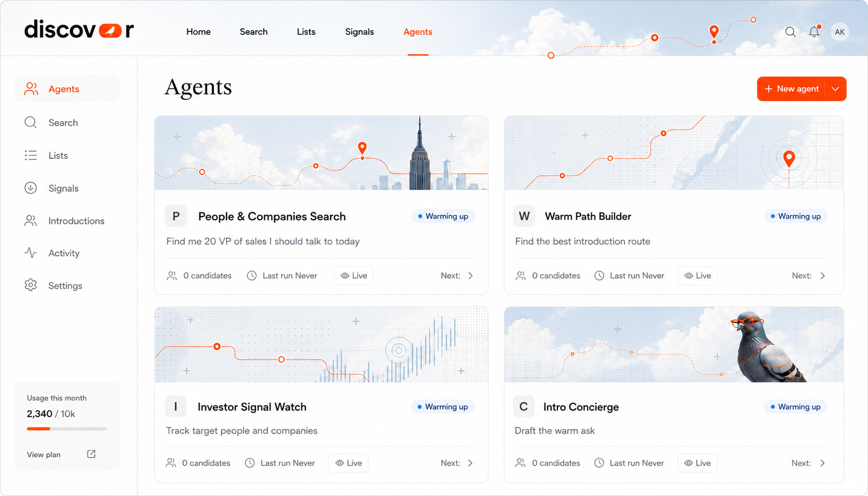Click candidates icon on Intro Concierge card
The width and height of the screenshot is (868, 496).
pos(520,463)
